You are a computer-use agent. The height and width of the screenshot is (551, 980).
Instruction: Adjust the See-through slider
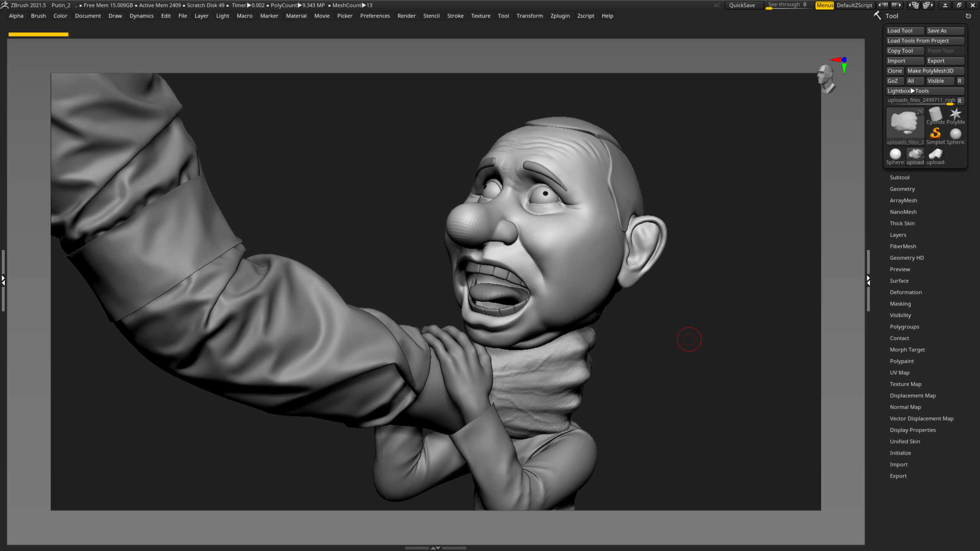[x=787, y=5]
